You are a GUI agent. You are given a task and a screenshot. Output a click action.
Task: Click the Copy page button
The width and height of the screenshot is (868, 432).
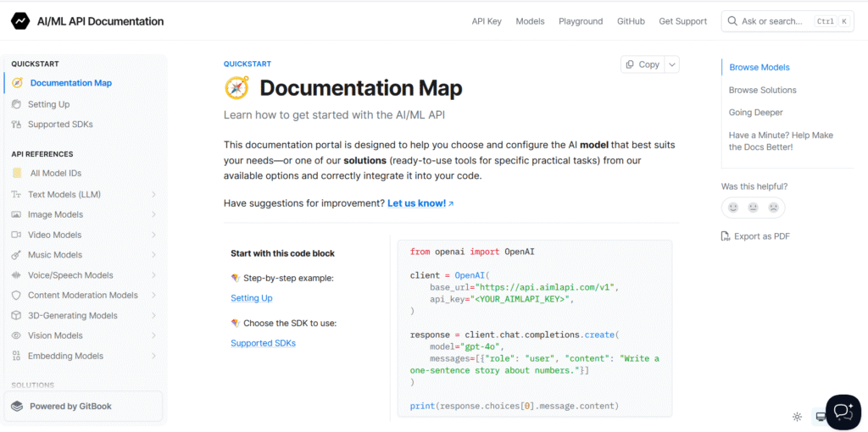(643, 64)
